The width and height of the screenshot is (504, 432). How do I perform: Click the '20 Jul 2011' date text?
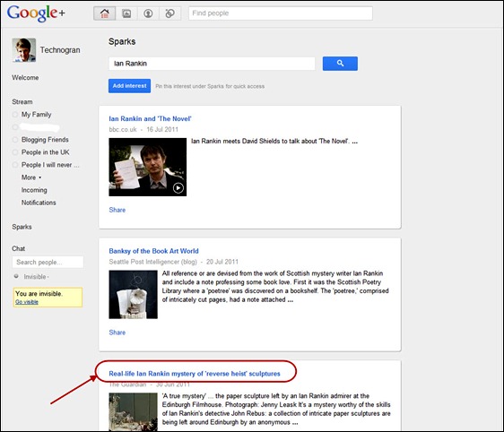[222, 262]
